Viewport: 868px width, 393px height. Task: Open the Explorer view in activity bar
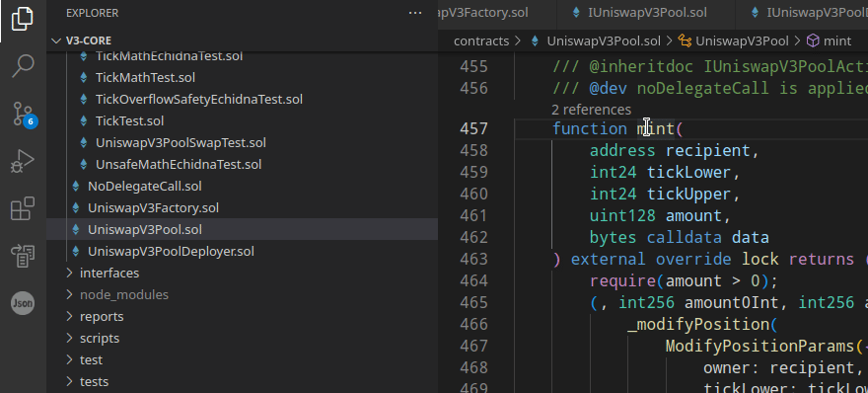pyautogui.click(x=22, y=20)
